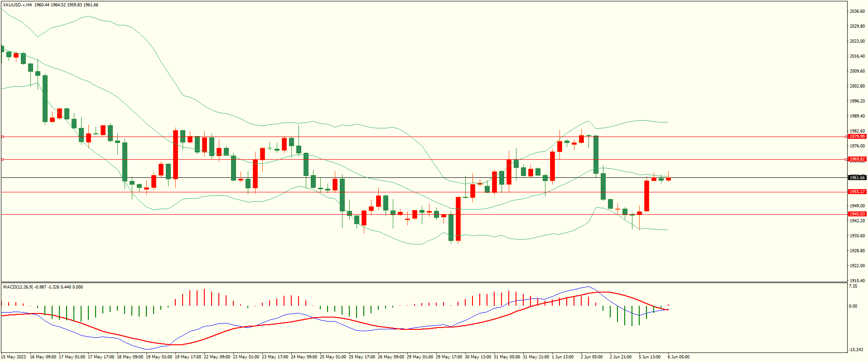Click the 1989.40 price axis label
Viewport: 868px width, 362px height.
coord(858,116)
